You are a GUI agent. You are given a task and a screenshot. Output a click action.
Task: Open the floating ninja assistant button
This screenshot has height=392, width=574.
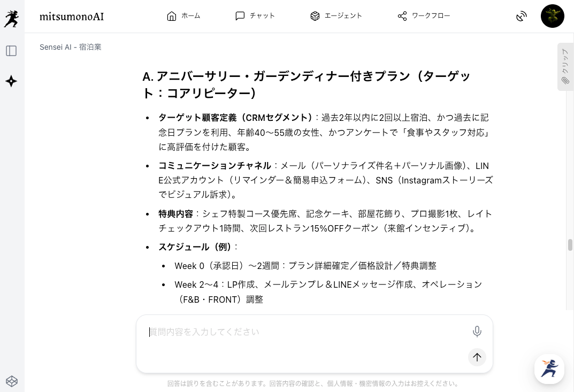click(x=549, y=368)
